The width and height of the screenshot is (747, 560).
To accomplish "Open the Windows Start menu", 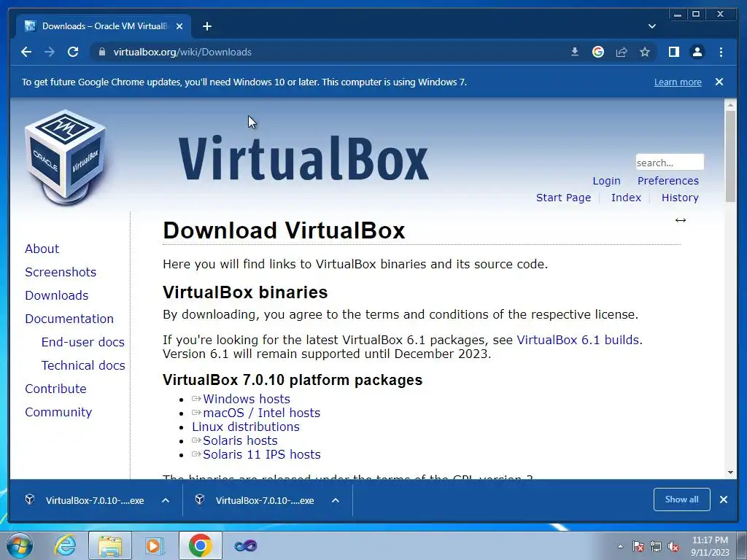I will tap(20, 545).
